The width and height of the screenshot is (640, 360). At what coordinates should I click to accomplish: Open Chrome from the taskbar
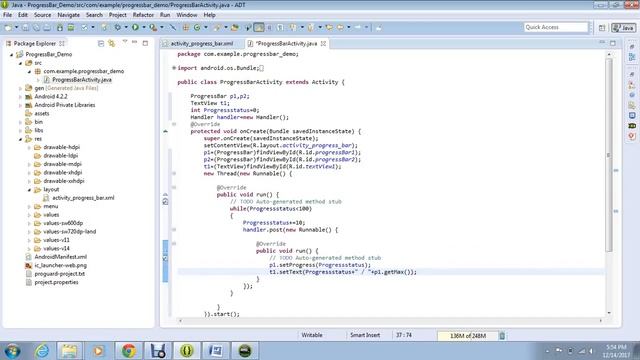click(x=128, y=351)
